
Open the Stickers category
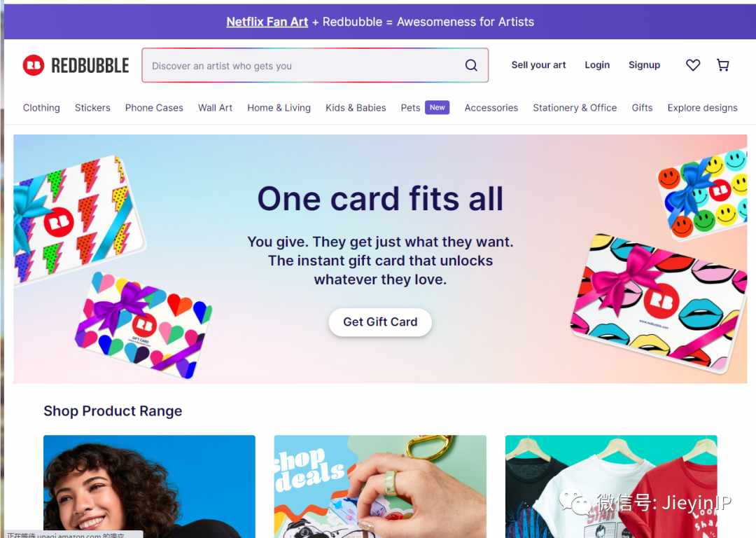point(92,108)
